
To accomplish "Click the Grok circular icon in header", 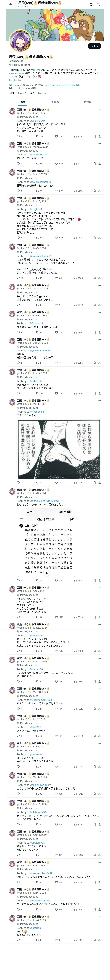I will click(x=91, y=5).
